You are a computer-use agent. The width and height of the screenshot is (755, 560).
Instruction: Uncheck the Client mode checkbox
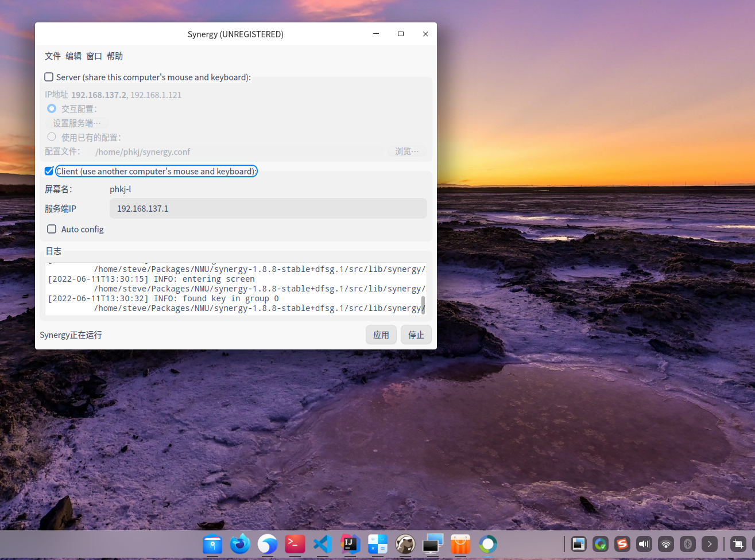[49, 171]
